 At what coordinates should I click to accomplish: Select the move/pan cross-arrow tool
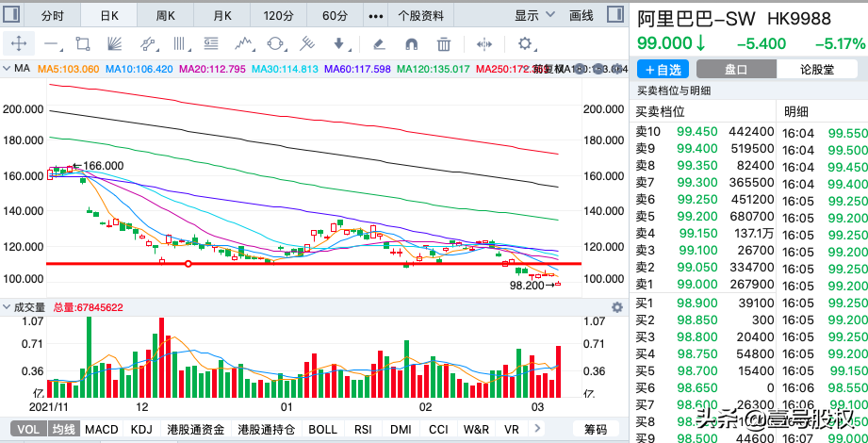tap(19, 43)
